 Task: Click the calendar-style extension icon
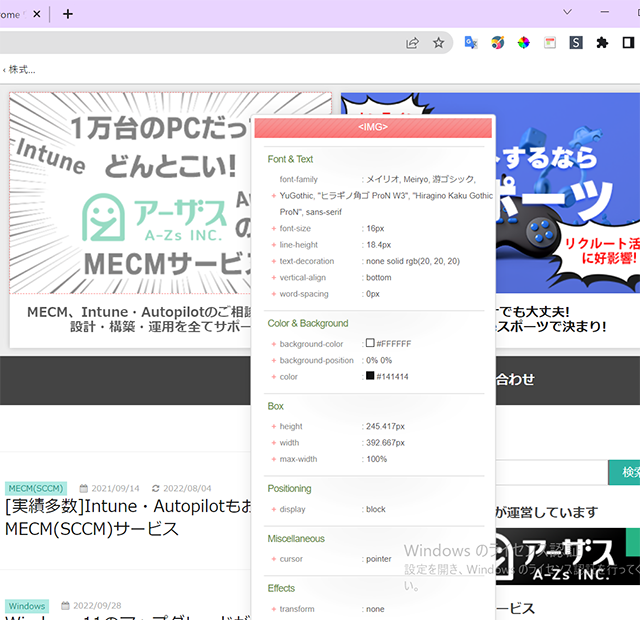click(x=549, y=43)
